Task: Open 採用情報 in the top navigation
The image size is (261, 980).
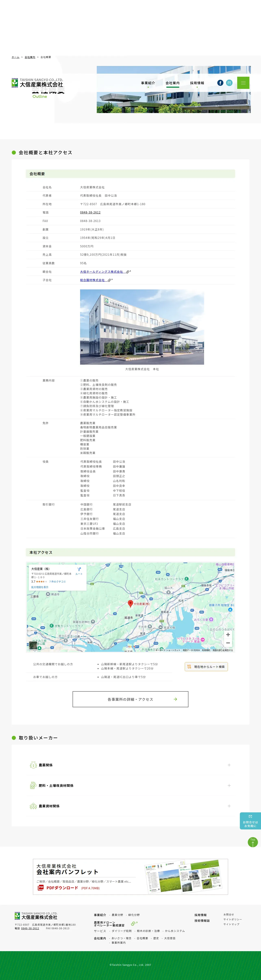Action: tap(197, 83)
